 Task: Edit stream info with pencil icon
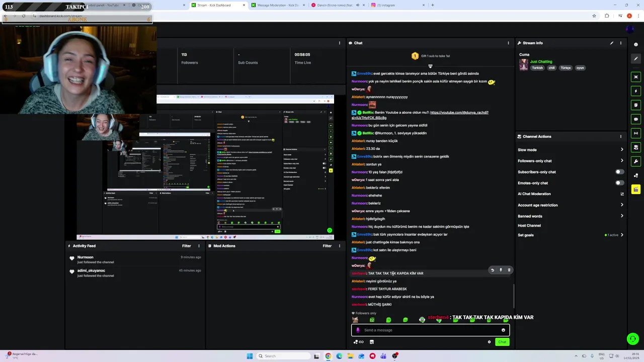pyautogui.click(x=612, y=43)
